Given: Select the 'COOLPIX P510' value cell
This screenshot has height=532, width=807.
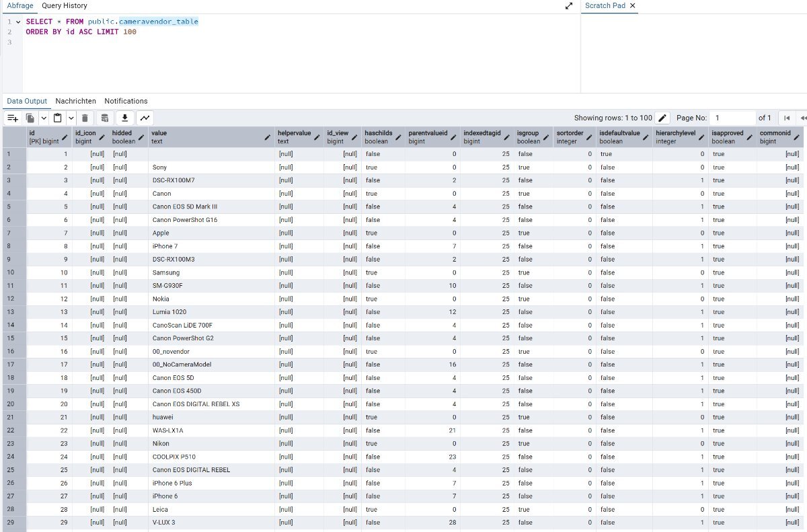Looking at the screenshot, I should [211, 457].
